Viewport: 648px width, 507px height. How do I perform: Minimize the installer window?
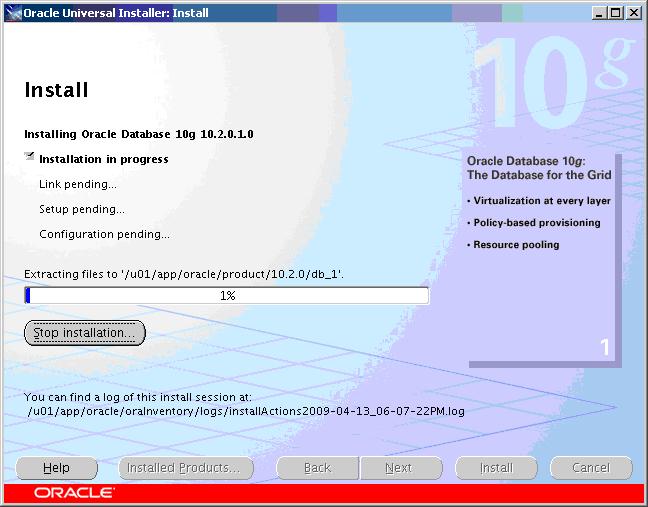click(598, 13)
